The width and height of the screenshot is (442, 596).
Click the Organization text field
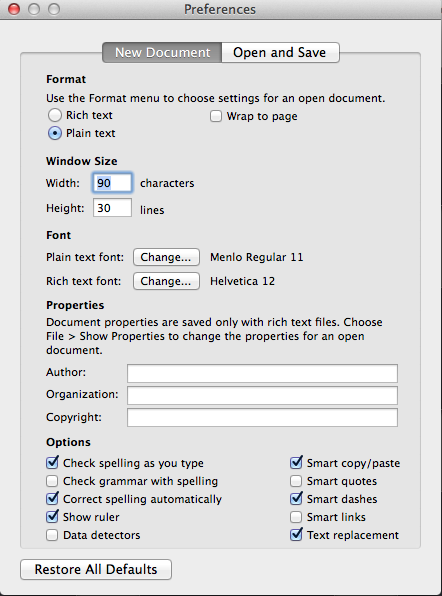tap(262, 395)
